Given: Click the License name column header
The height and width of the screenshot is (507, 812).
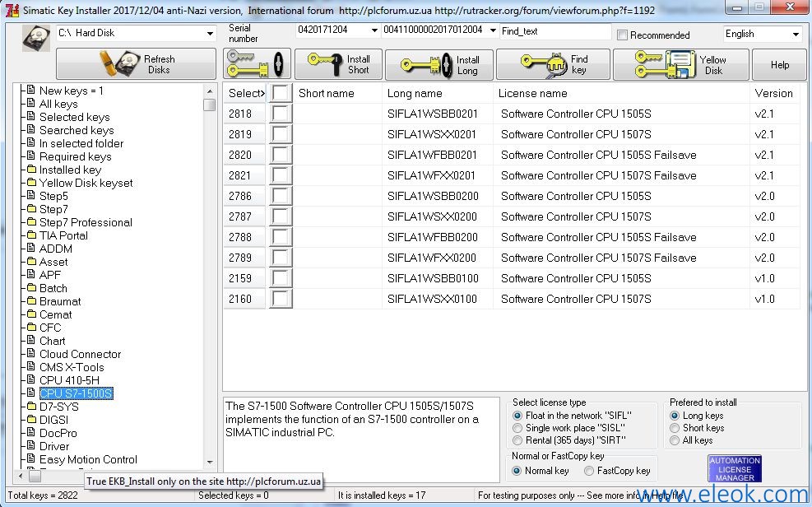Looking at the screenshot, I should [621, 93].
